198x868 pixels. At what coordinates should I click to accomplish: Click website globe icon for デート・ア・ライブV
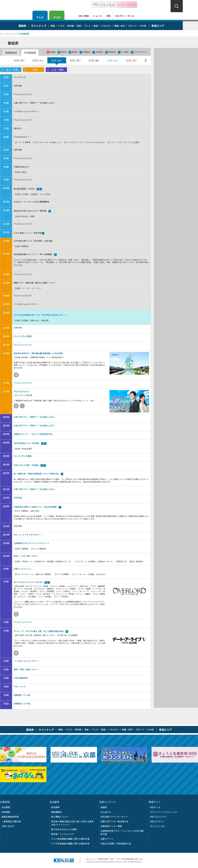click(16, 653)
